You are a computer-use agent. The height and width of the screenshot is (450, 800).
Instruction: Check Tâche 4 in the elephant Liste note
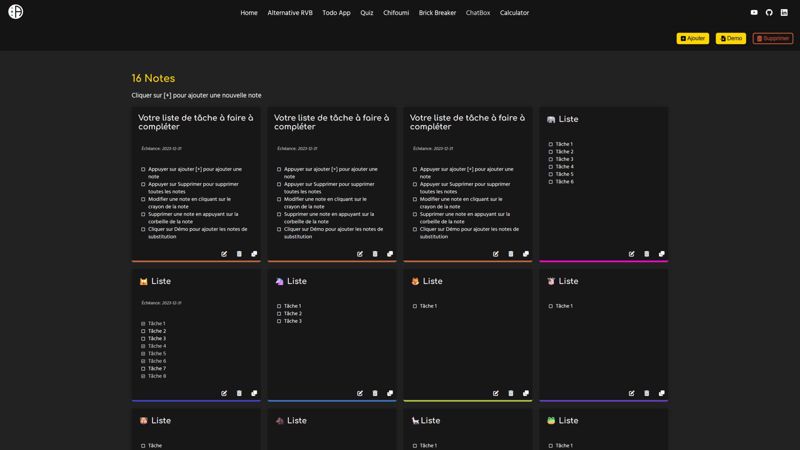coord(551,167)
